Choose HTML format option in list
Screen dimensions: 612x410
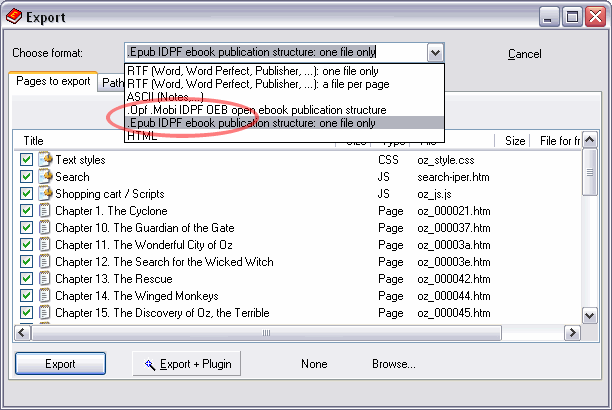284,135
